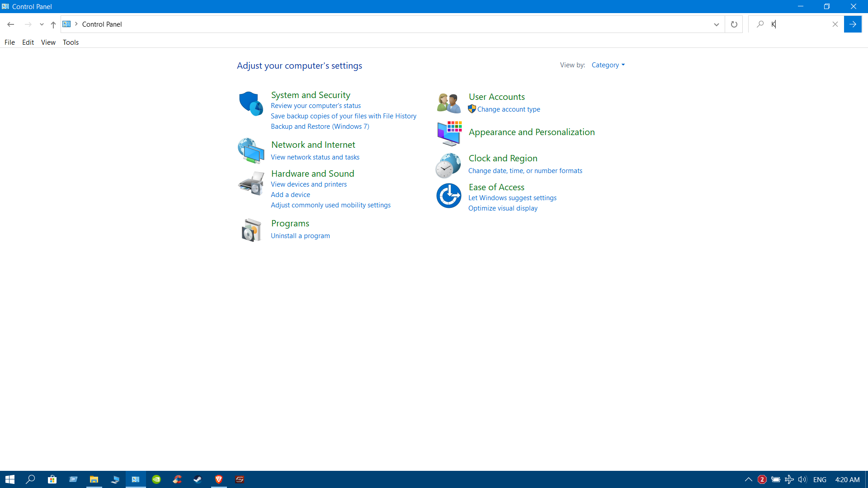Image resolution: width=868 pixels, height=488 pixels.
Task: Select the Steam icon in taskbar
Action: point(198,479)
